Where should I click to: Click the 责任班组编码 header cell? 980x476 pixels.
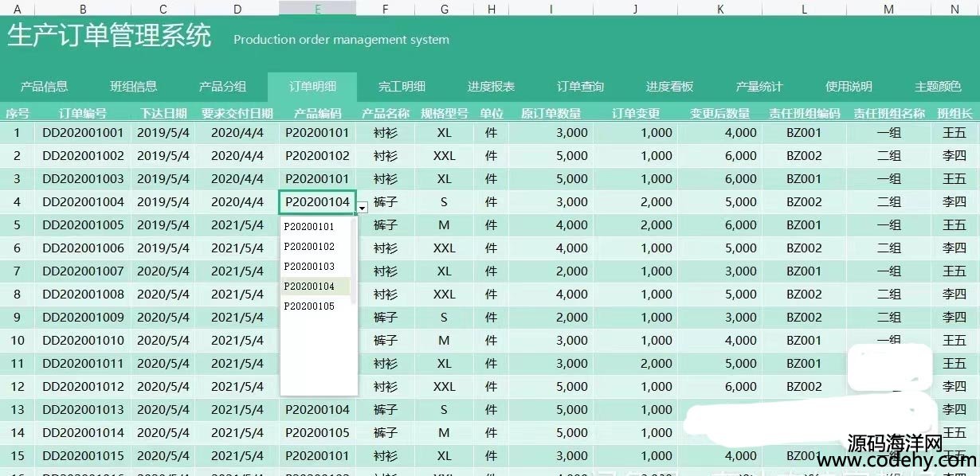pos(805,114)
